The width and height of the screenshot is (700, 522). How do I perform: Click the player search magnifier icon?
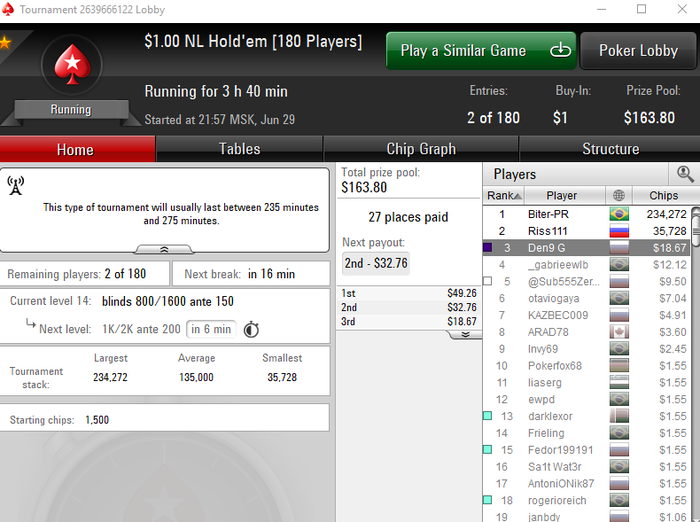coord(685,174)
